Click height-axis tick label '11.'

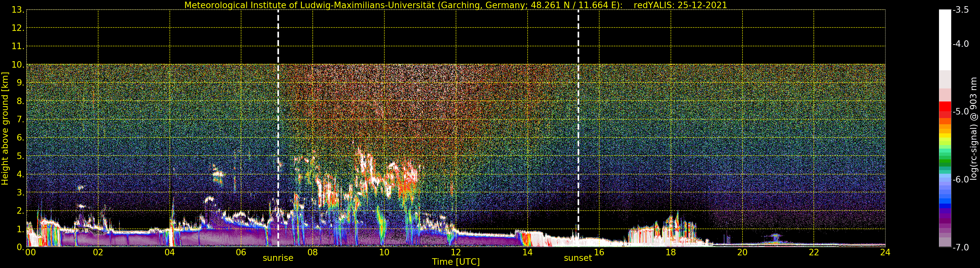pos(18,47)
